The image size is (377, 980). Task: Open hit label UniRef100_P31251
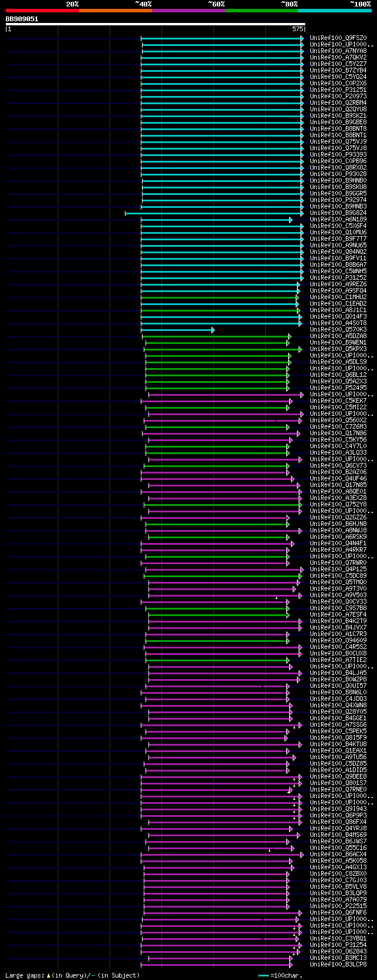click(x=338, y=90)
